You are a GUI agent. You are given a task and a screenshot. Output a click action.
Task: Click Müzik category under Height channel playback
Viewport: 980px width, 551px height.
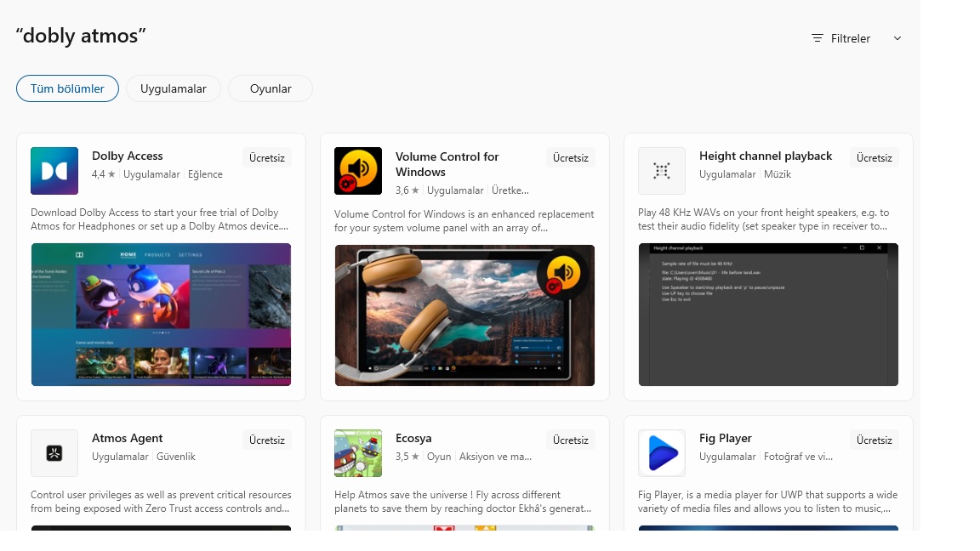tap(778, 174)
